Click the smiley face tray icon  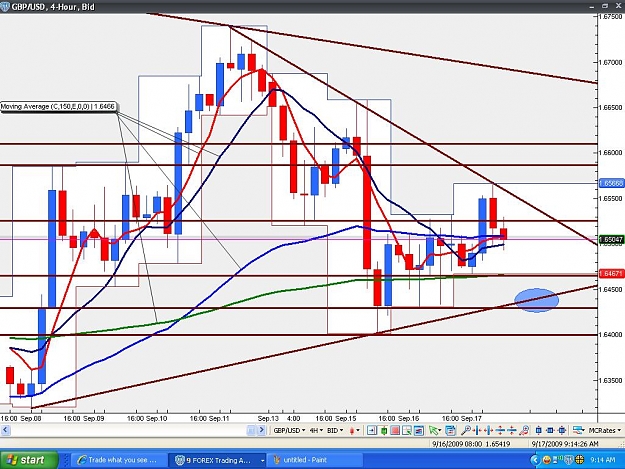point(546,460)
